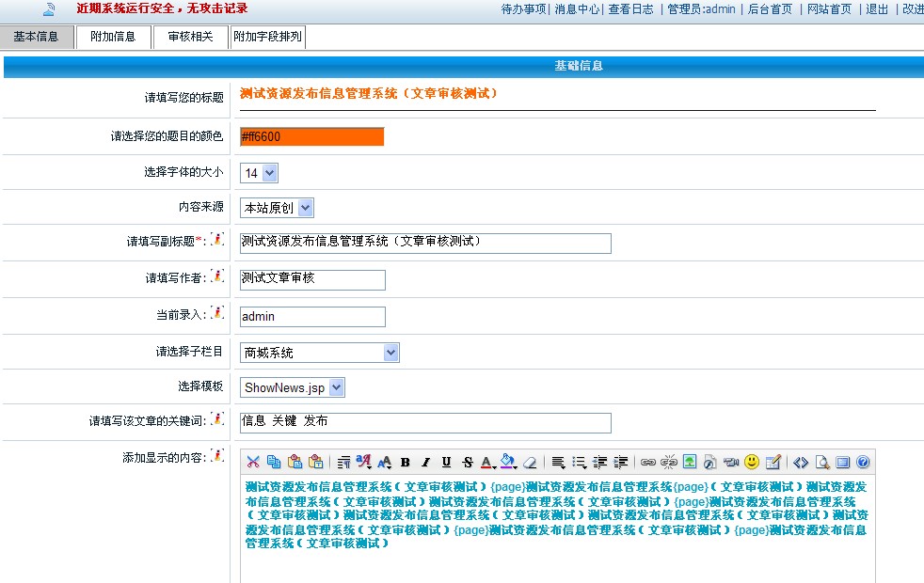This screenshot has width=924, height=583.
Task: Open the text alignment icon menu
Action: click(558, 463)
